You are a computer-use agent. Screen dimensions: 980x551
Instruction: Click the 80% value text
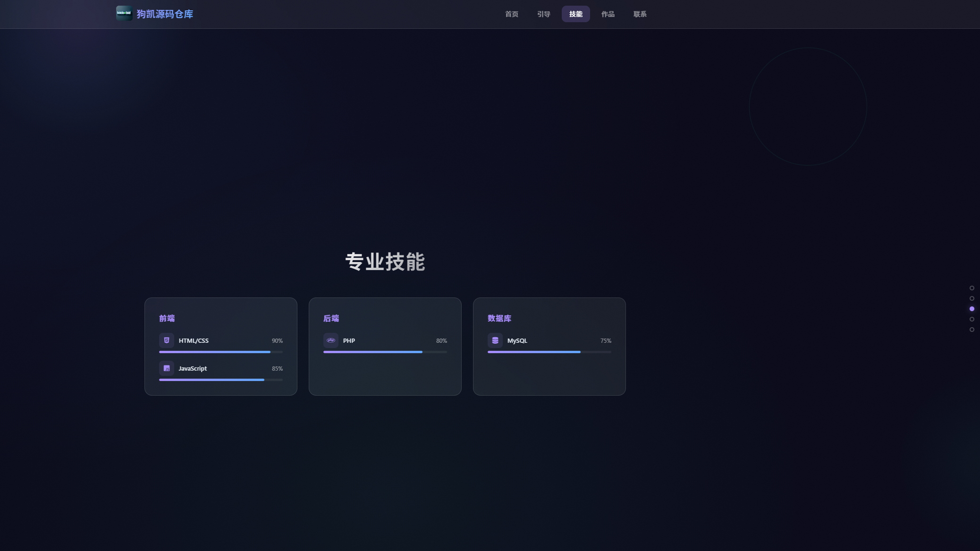441,340
